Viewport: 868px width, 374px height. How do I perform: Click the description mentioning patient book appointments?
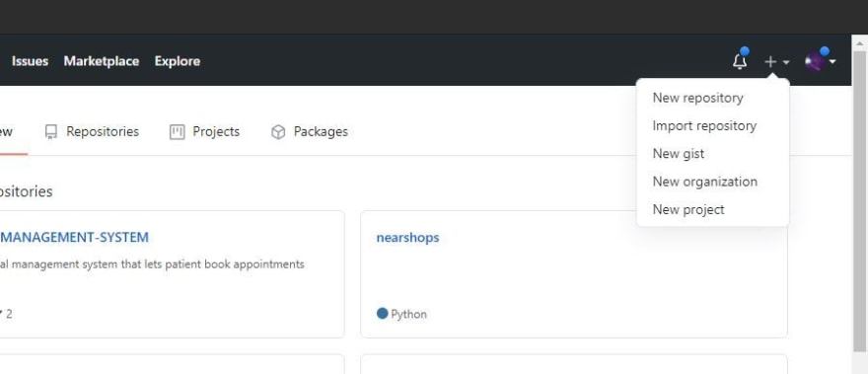tap(152, 264)
